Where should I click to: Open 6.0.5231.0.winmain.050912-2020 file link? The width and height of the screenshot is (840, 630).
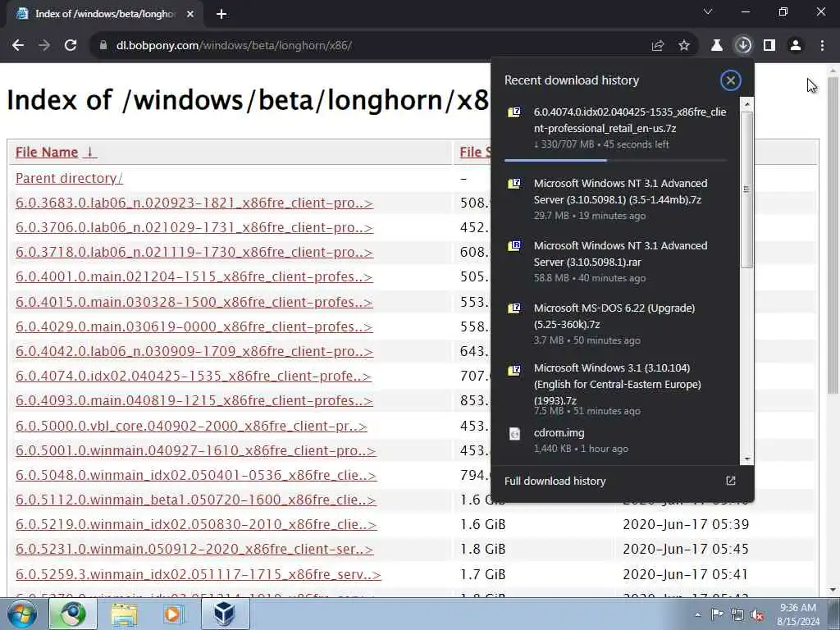pyautogui.click(x=194, y=549)
